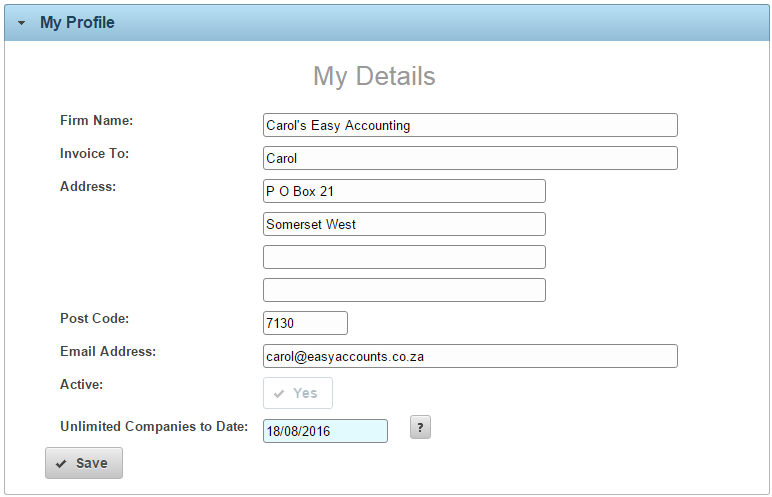Click the checkmark icon on Save button
This screenshot has height=497, width=772.
pos(61,464)
